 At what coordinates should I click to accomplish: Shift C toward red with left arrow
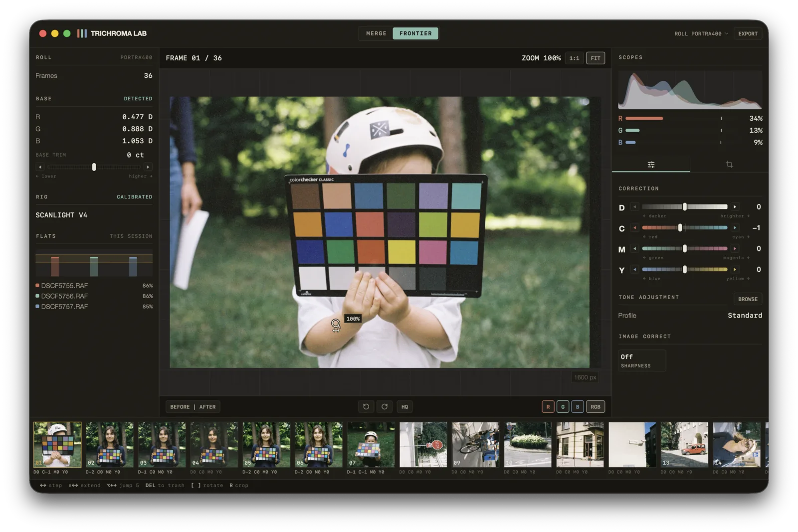(x=635, y=228)
